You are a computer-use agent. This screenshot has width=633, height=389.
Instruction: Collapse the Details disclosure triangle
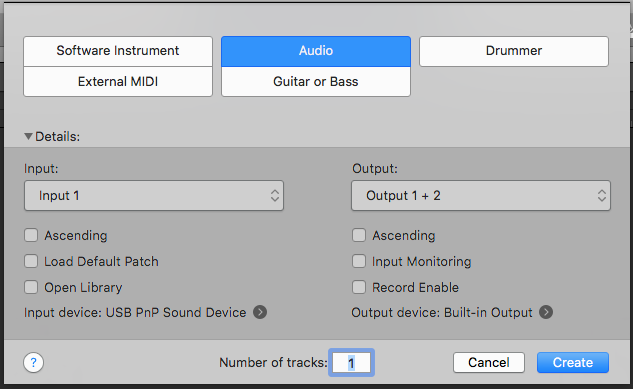tap(28, 136)
